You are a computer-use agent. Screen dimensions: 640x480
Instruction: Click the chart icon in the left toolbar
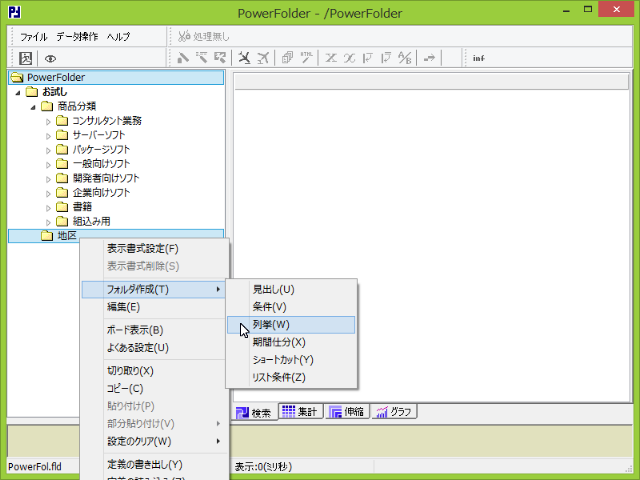point(26,58)
